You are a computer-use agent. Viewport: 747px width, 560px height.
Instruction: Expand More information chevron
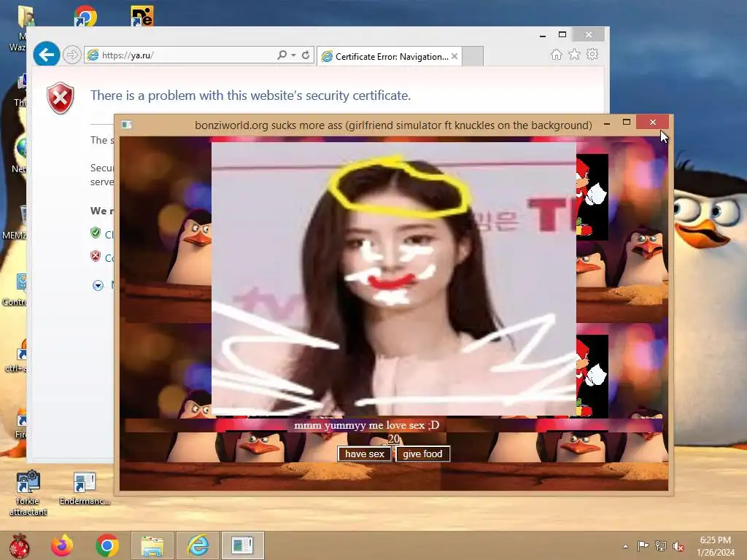coord(98,286)
